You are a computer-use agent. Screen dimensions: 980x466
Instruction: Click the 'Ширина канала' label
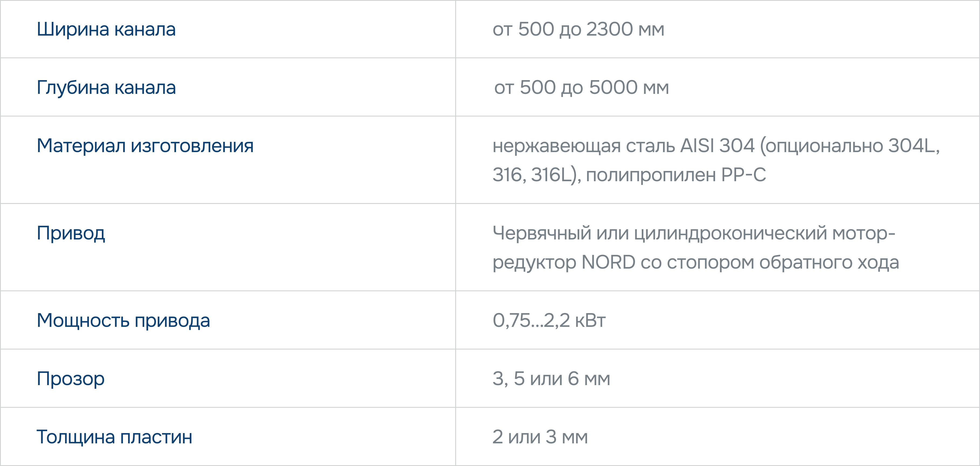pos(106,29)
